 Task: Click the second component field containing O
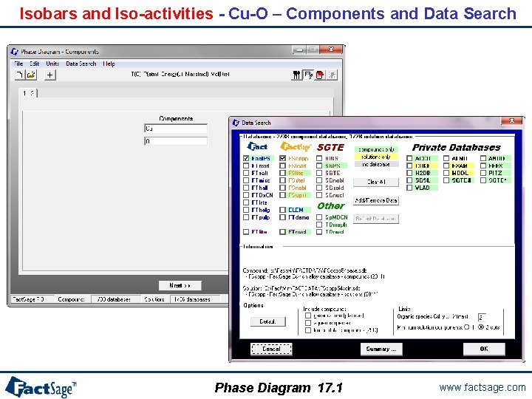point(176,141)
